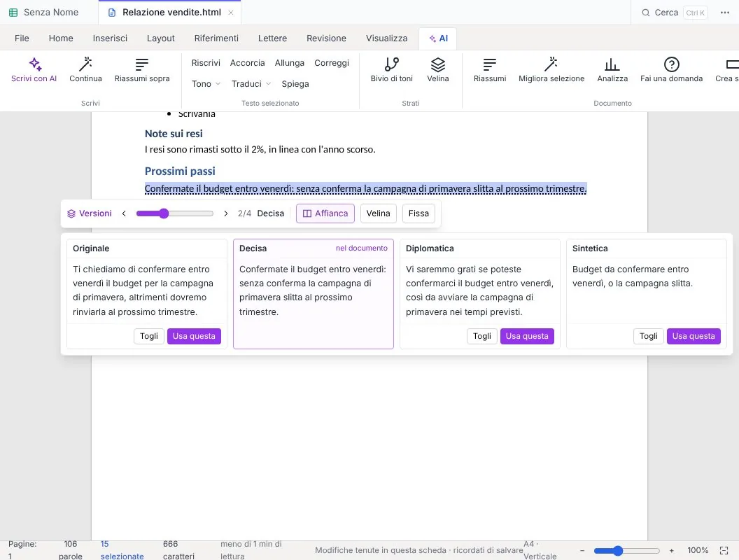Click Togli on Sintetica card
739x560 pixels.
[x=649, y=336]
